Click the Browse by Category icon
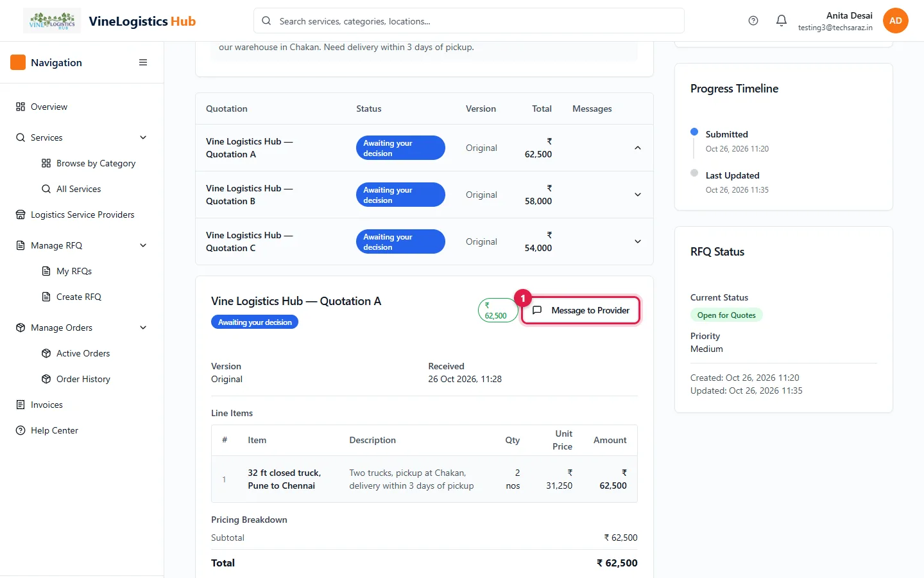 click(46, 163)
